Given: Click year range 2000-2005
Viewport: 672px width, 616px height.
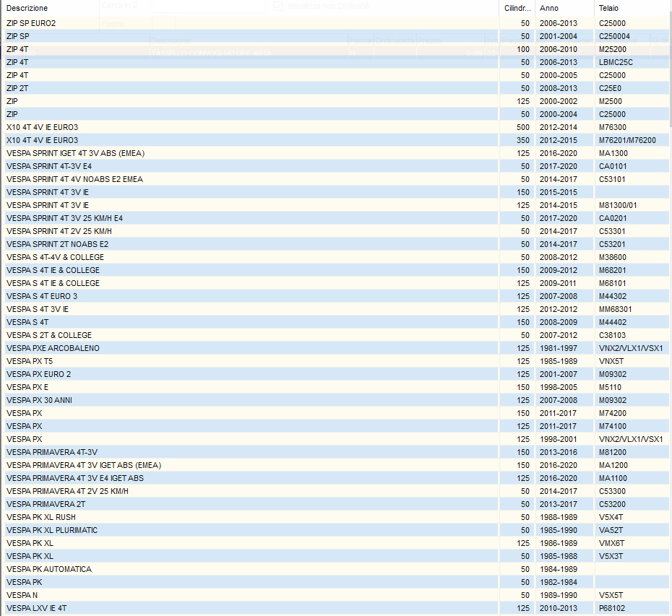Looking at the screenshot, I should [559, 75].
